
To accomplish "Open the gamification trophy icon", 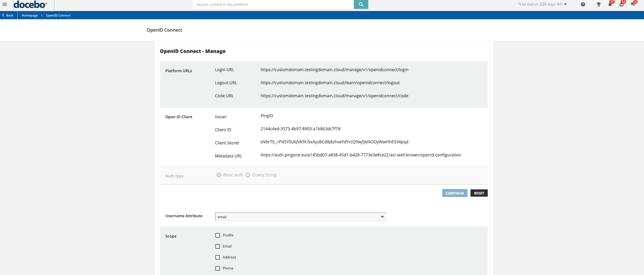I will (x=599, y=4).
